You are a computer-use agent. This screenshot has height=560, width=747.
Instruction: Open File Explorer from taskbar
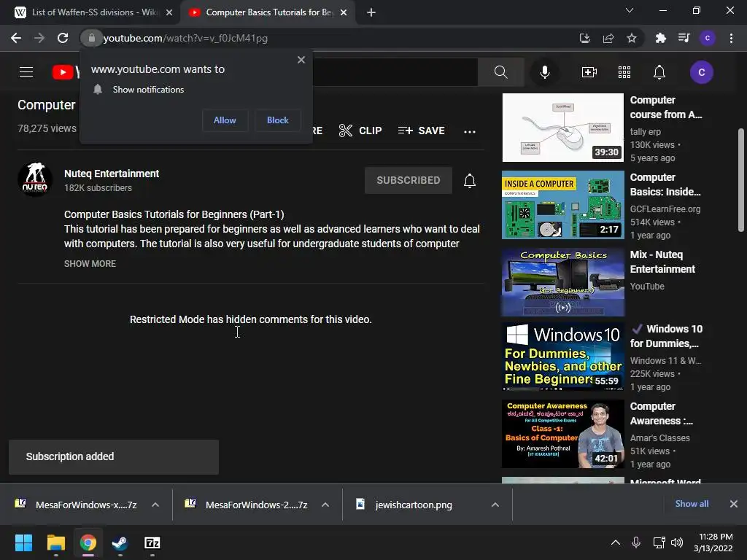55,542
